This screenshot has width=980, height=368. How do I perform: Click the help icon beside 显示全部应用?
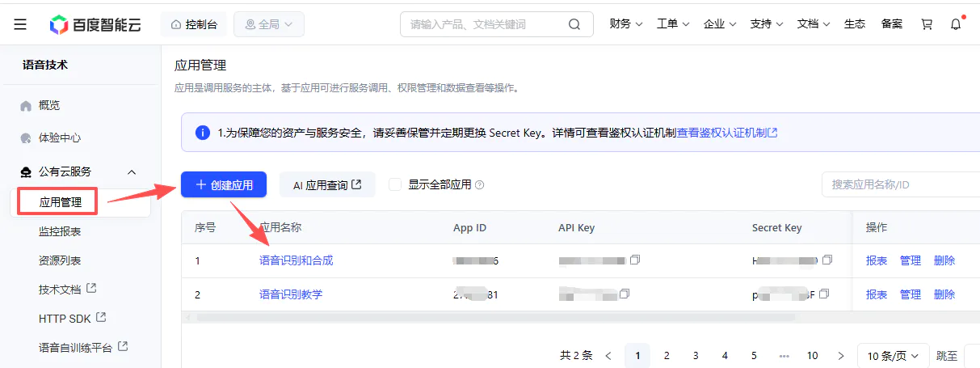pyautogui.click(x=480, y=185)
